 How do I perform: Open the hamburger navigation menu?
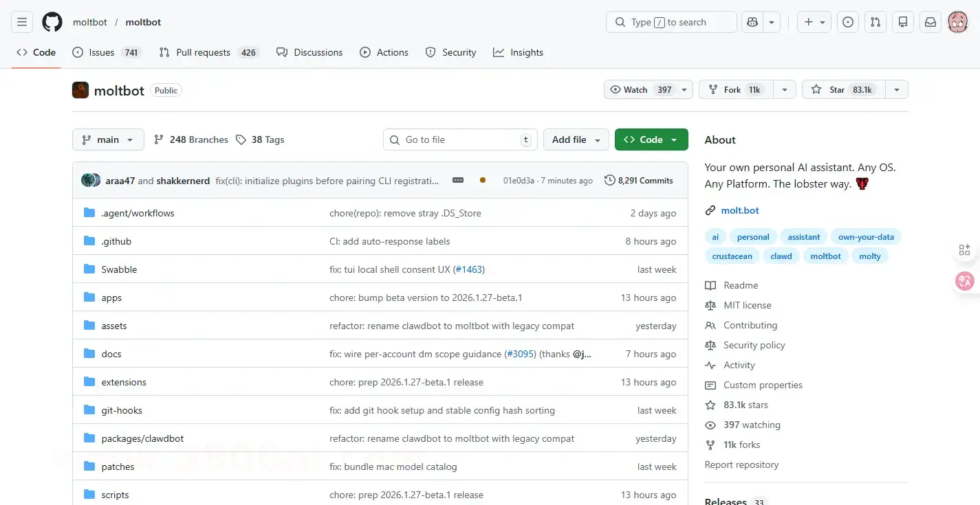click(x=22, y=22)
